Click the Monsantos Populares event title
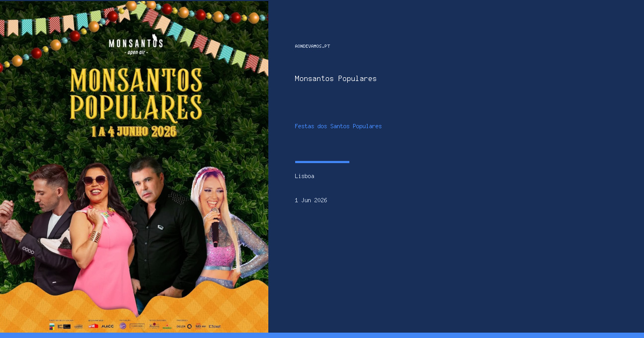Screen dimensions: 644x338 coord(335,78)
